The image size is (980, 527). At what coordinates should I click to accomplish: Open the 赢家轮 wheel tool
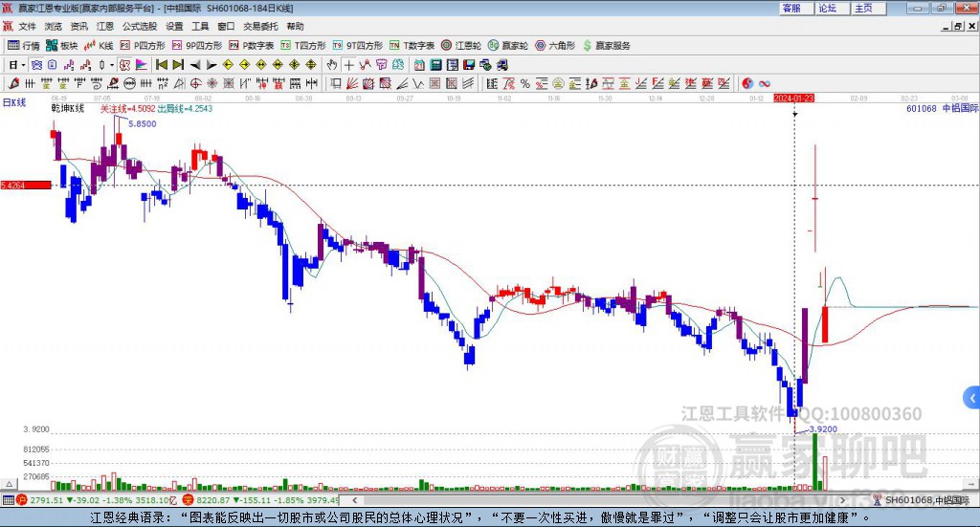tap(508, 46)
